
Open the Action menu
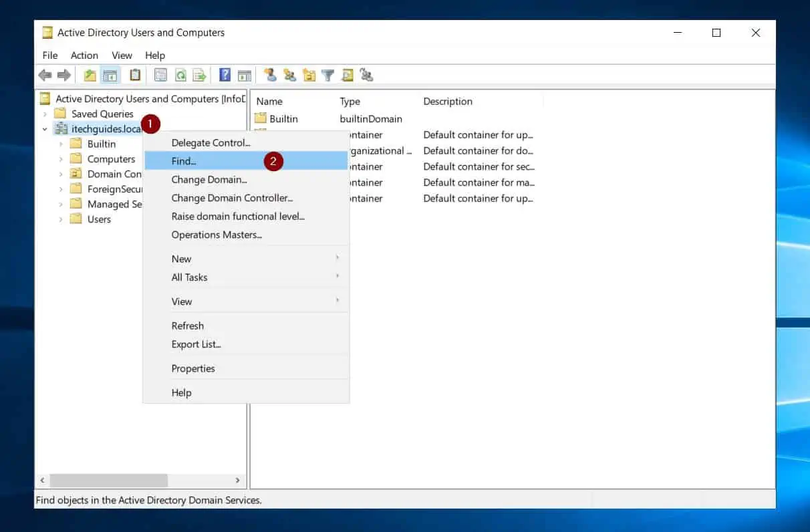coord(84,55)
